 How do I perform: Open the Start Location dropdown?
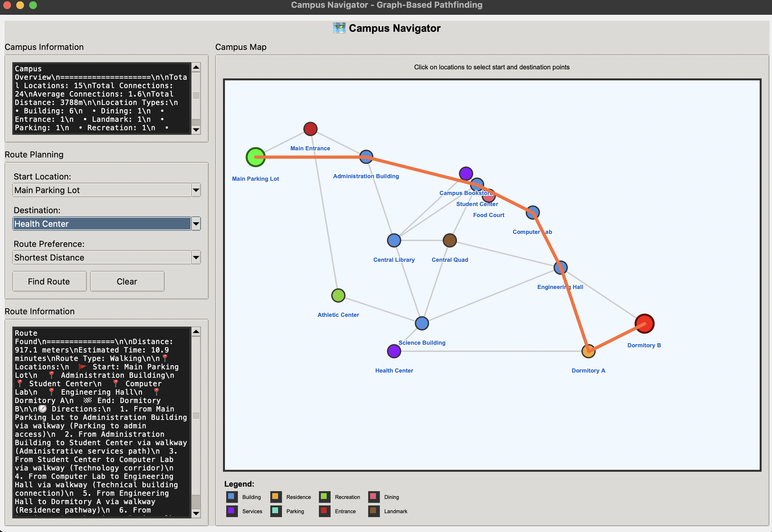click(196, 190)
